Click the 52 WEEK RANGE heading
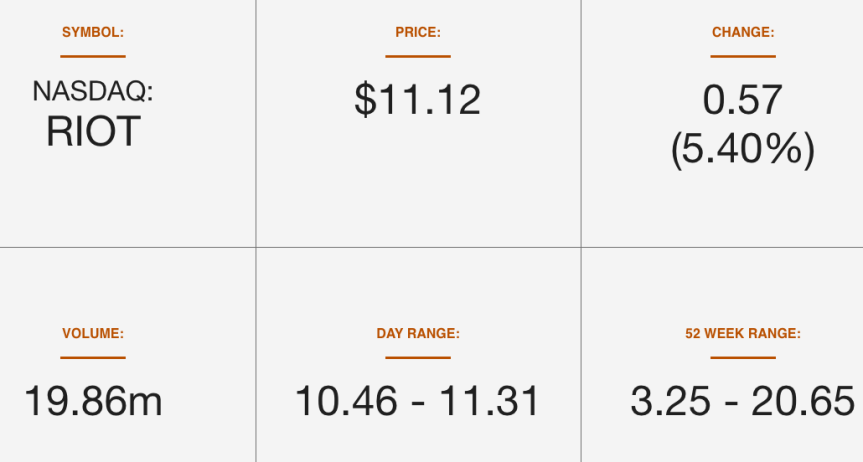 (x=743, y=334)
